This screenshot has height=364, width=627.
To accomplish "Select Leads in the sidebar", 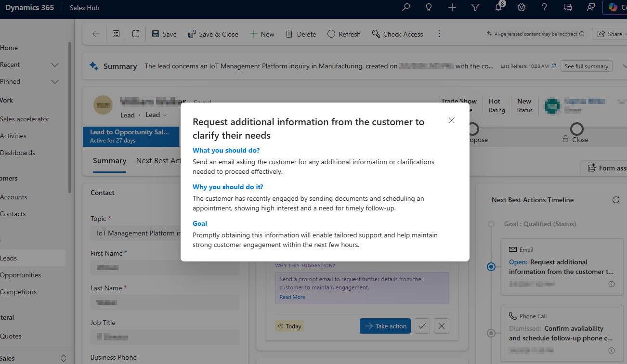I will [x=33, y=258].
